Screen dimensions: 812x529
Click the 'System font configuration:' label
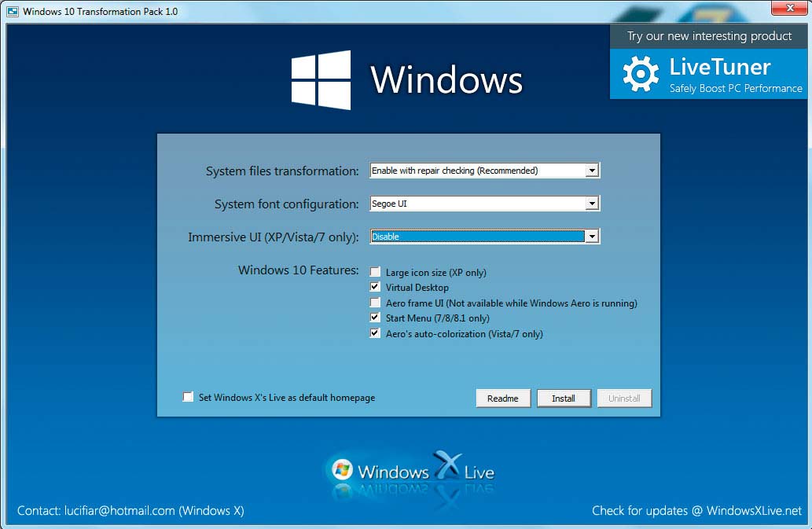pyautogui.click(x=286, y=204)
